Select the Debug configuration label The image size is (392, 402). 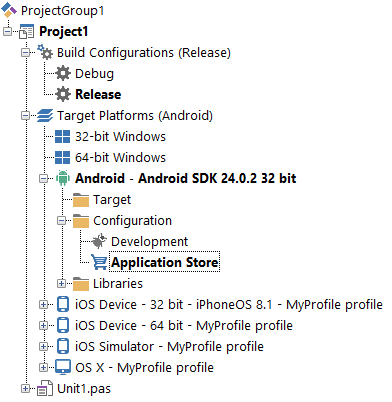click(x=94, y=74)
